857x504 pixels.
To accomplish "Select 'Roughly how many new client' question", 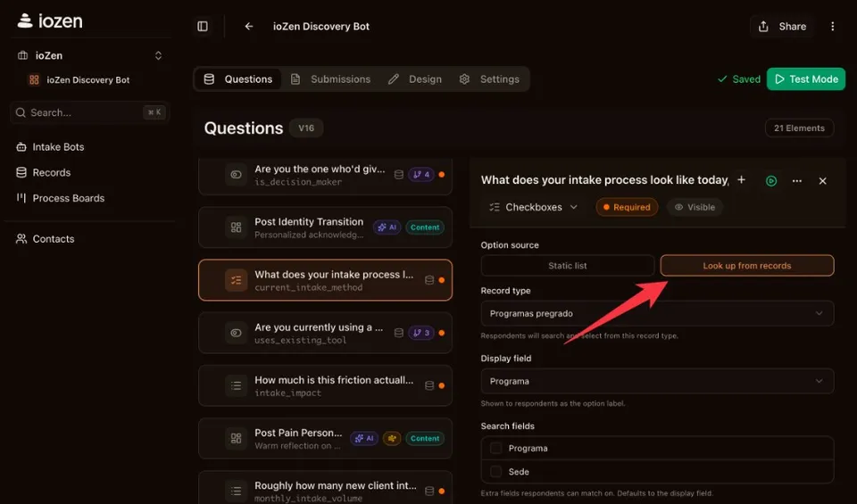I will 325,489.
